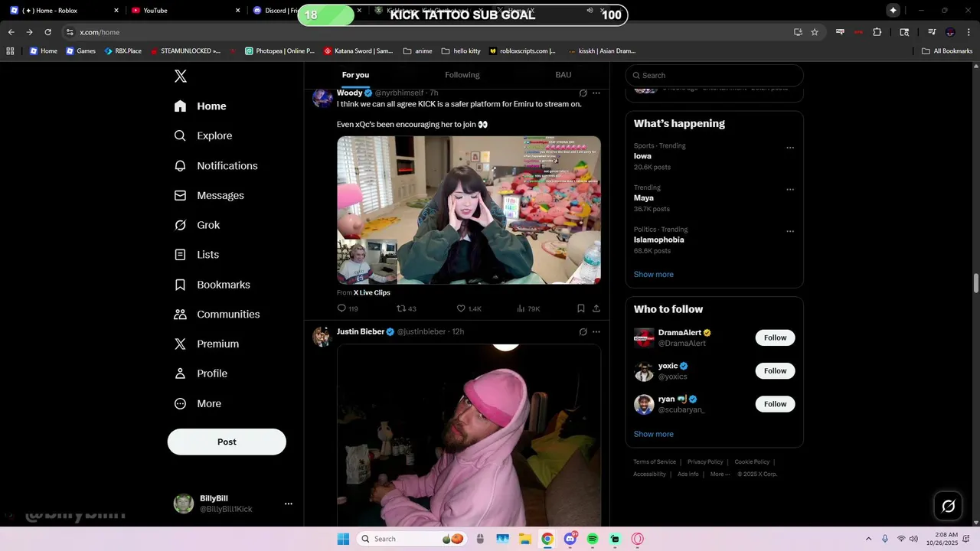This screenshot has height=551, width=980.
Task: Click the X search box
Action: click(714, 75)
